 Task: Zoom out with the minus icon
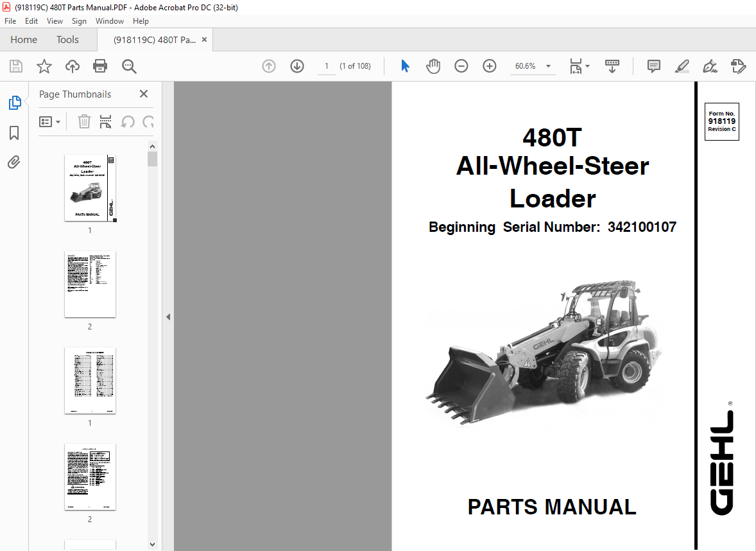461,66
